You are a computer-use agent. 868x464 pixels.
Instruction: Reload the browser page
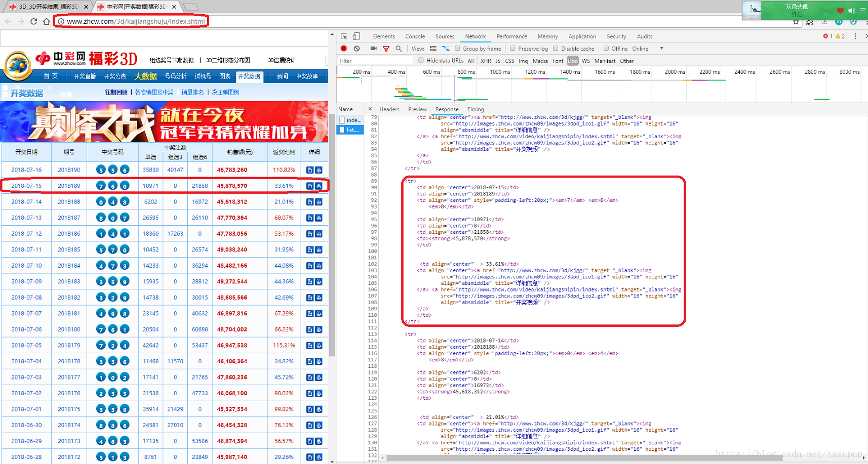pyautogui.click(x=33, y=21)
